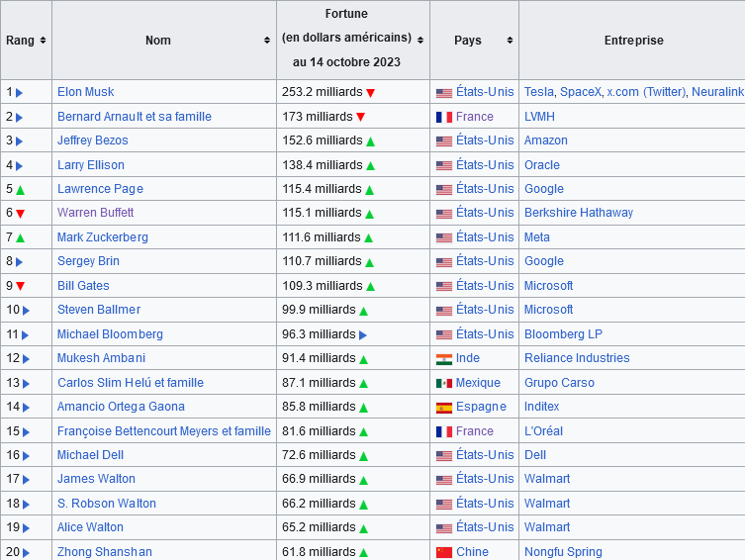Open Jeffrey Bezos link
Viewport: 745px width, 560px height.
(93, 140)
